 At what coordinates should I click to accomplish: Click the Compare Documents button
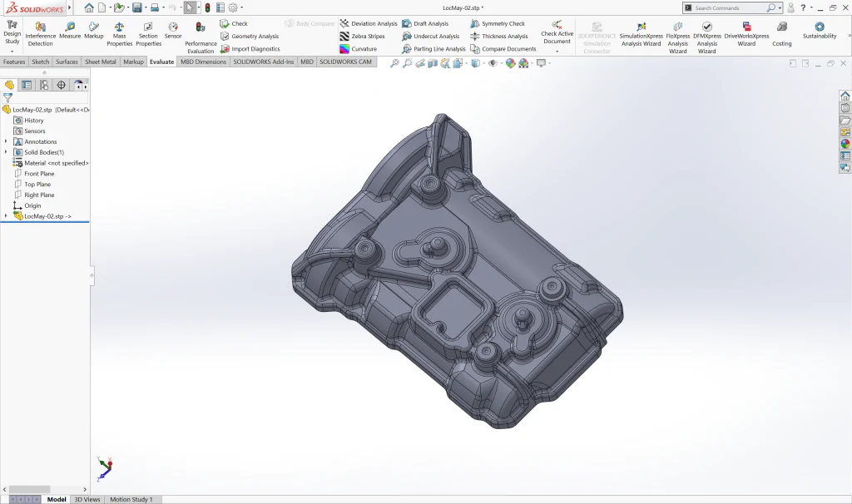tap(503, 49)
